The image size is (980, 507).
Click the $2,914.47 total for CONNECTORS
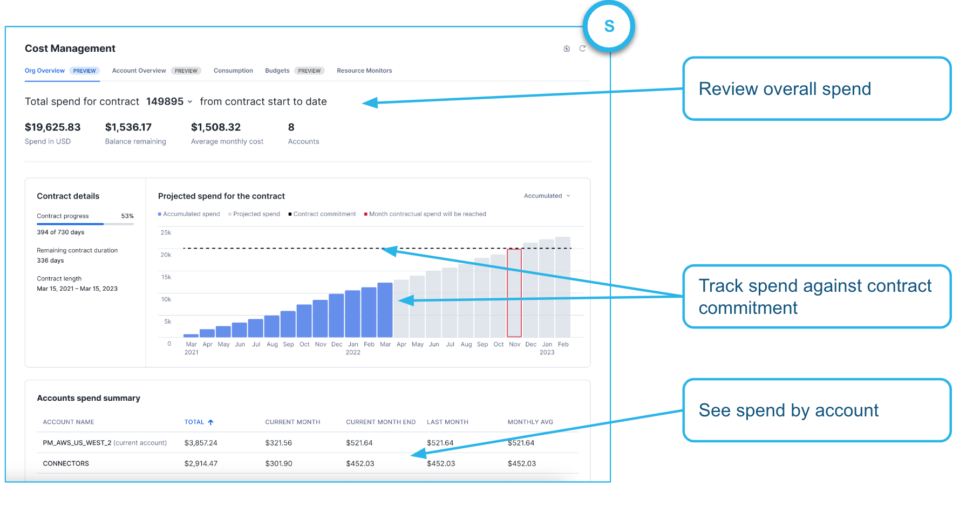click(x=201, y=463)
